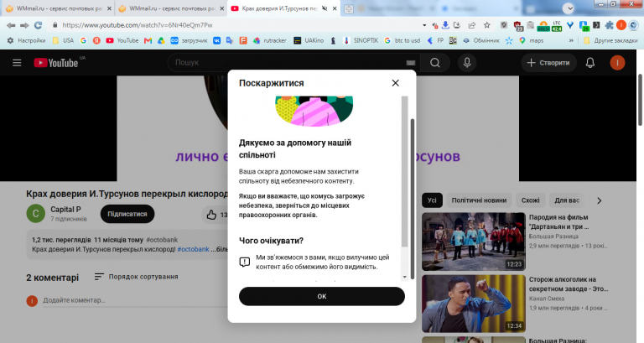
Task: Click the #octobank hashtag link in description
Action: pos(193,249)
